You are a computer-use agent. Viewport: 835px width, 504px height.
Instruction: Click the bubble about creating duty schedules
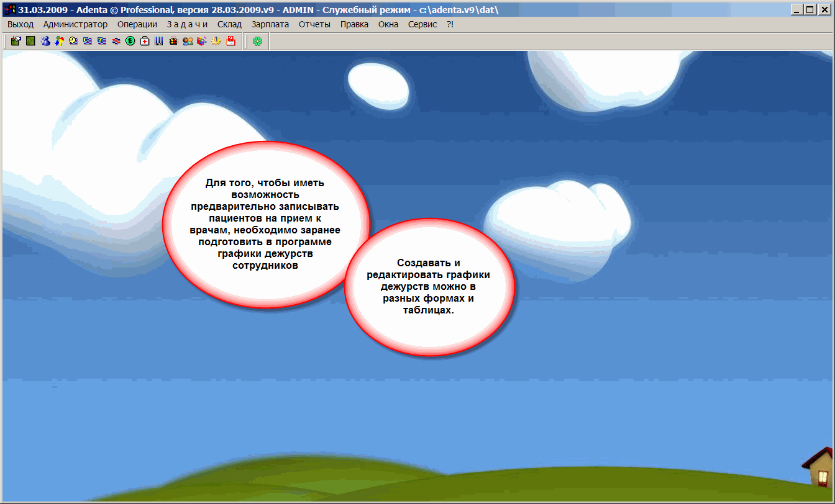click(x=429, y=287)
